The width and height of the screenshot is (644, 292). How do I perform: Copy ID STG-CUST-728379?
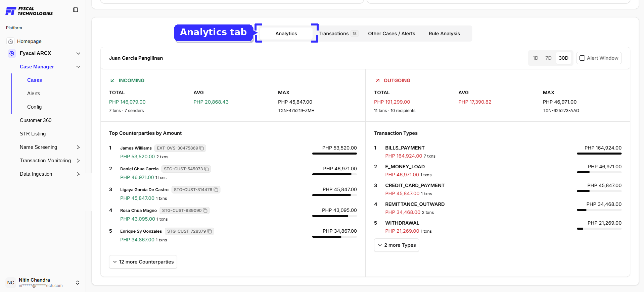210,231
